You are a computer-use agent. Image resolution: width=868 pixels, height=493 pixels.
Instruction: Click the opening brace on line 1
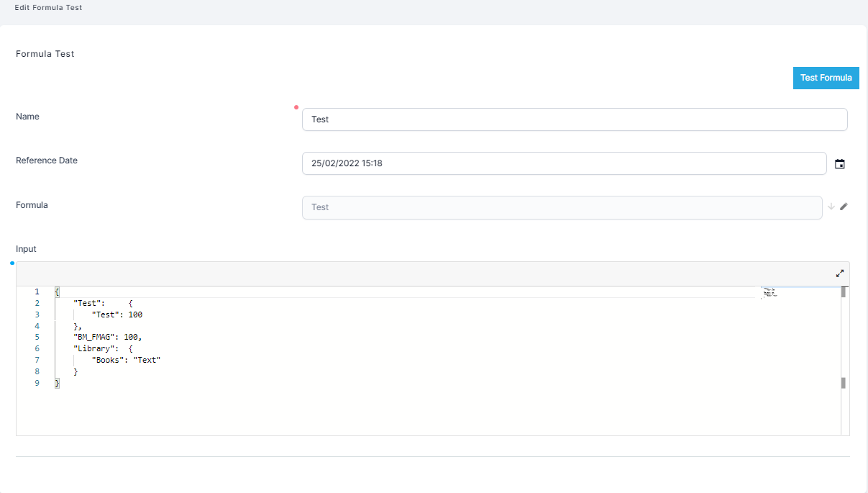(57, 291)
